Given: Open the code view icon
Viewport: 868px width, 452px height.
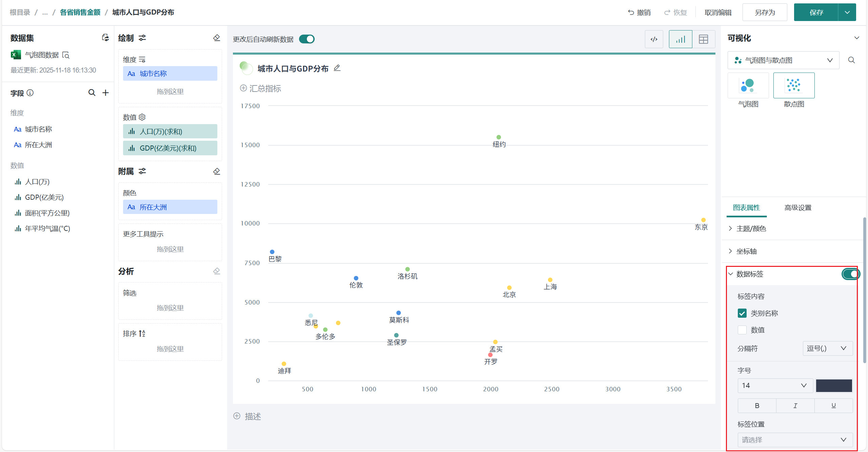Looking at the screenshot, I should pos(654,39).
